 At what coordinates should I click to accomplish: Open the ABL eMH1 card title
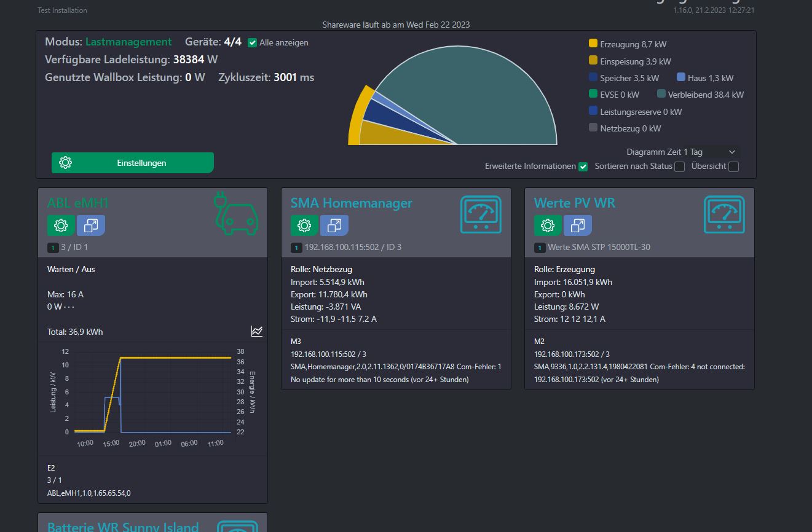coord(78,203)
